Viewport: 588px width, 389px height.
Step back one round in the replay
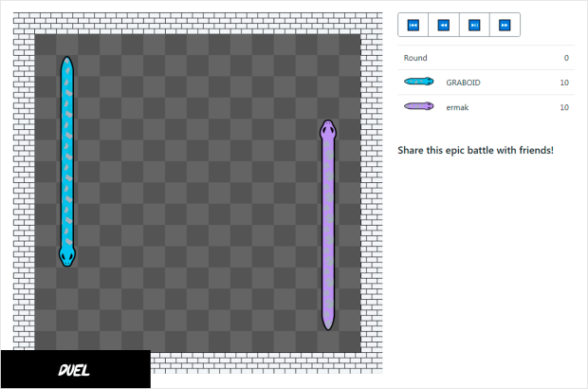coord(444,25)
